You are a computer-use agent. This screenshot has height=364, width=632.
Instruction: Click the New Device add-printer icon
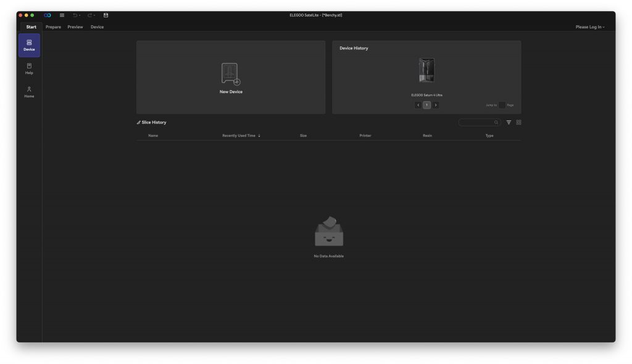(x=231, y=74)
